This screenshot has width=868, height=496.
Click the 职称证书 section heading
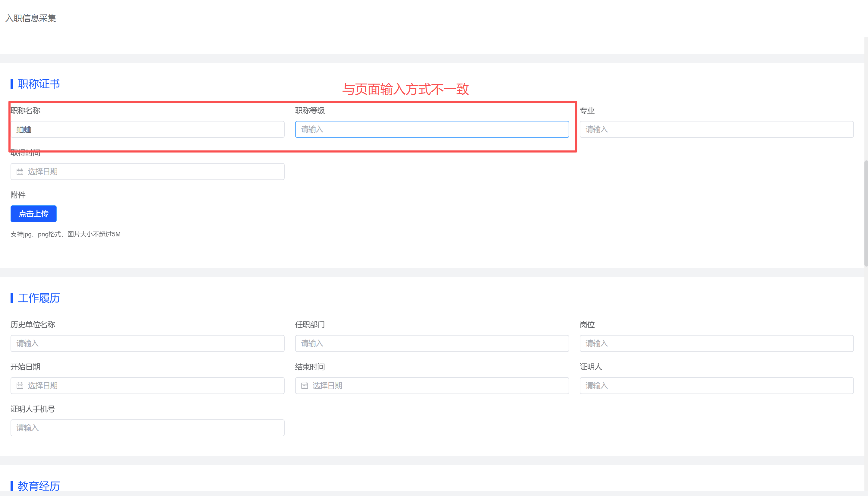pos(39,84)
